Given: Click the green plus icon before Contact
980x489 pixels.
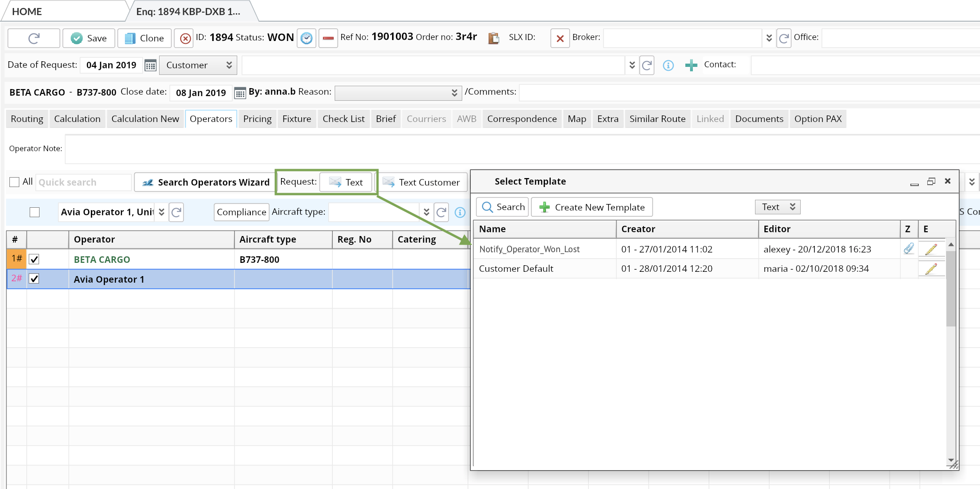Looking at the screenshot, I should (x=691, y=65).
